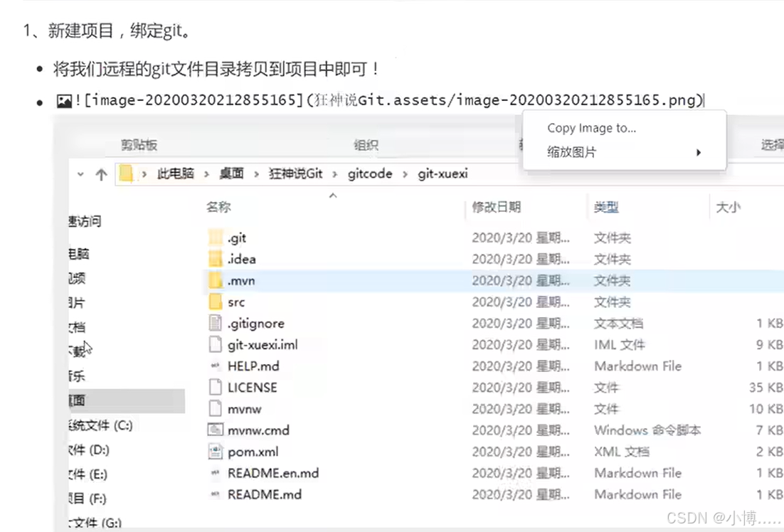
Task: Sort by 名称 column header
Action: tap(218, 207)
